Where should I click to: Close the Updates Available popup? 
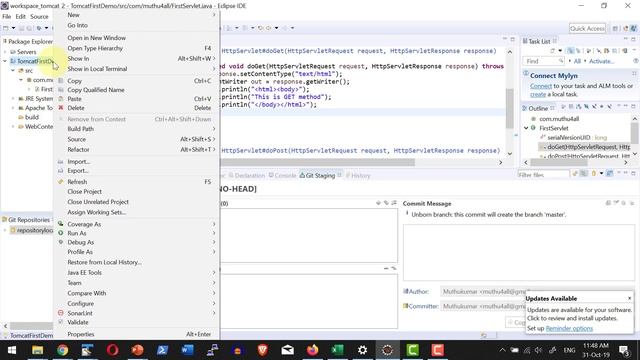tap(629, 298)
